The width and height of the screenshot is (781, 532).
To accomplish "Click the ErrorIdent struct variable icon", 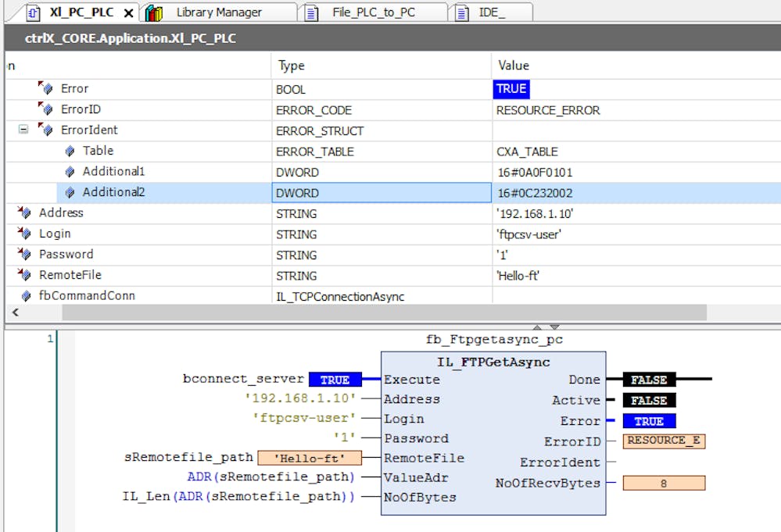I will point(46,130).
